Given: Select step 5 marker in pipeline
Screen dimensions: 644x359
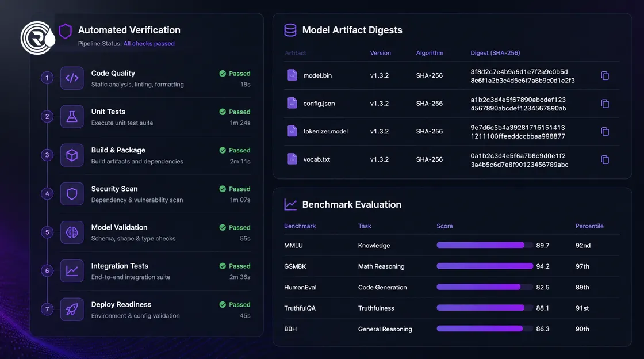Looking at the screenshot, I should [47, 232].
